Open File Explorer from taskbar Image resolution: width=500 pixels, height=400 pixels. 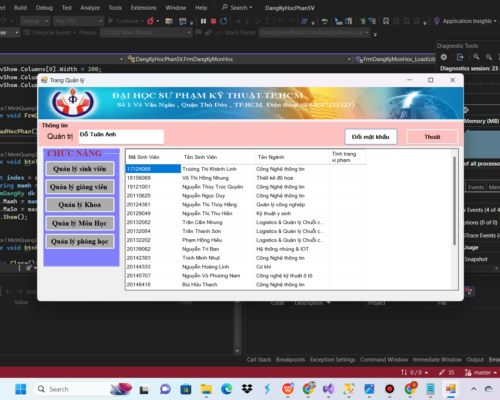tap(206, 389)
